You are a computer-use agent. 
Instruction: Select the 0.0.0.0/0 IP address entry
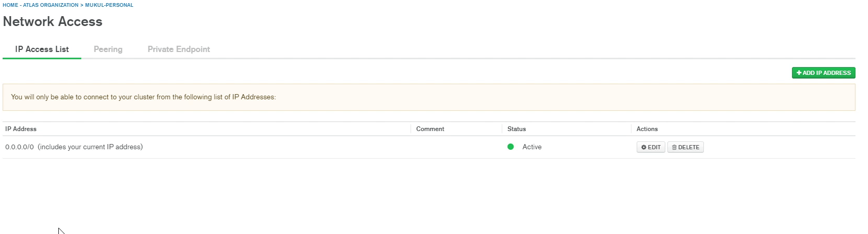click(19, 147)
